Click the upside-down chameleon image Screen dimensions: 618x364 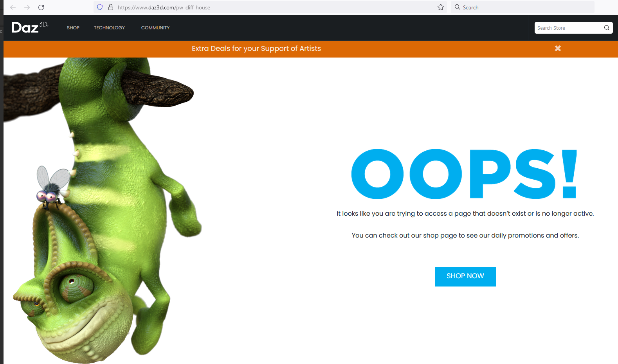[x=103, y=211]
